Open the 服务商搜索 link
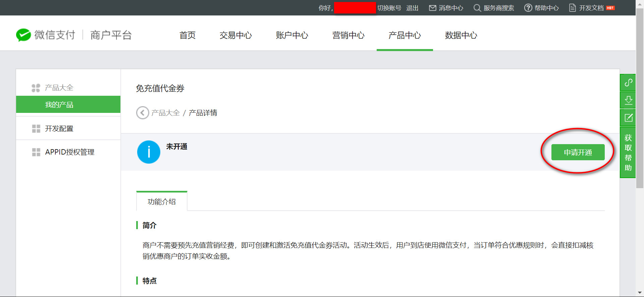This screenshot has width=644, height=297. click(499, 8)
